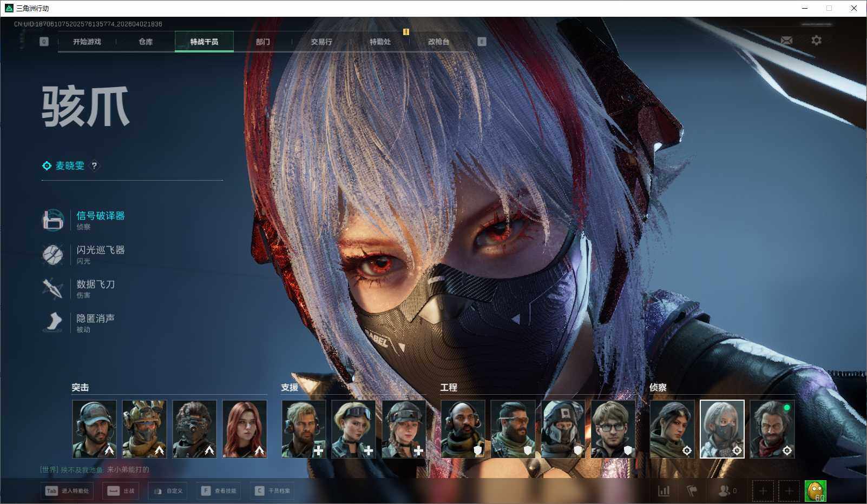
Task: Go to the 交易行 tab
Action: [x=321, y=42]
